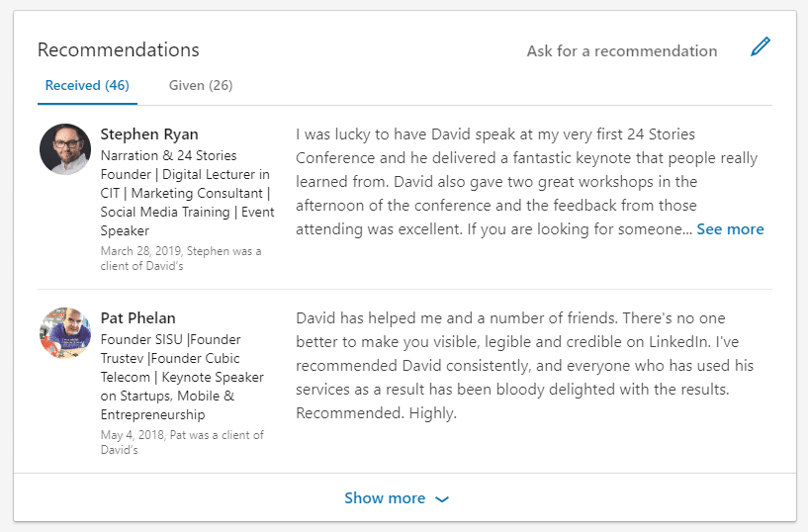Select Stephen's Social Media Training line
808x532 pixels.
pos(188,213)
